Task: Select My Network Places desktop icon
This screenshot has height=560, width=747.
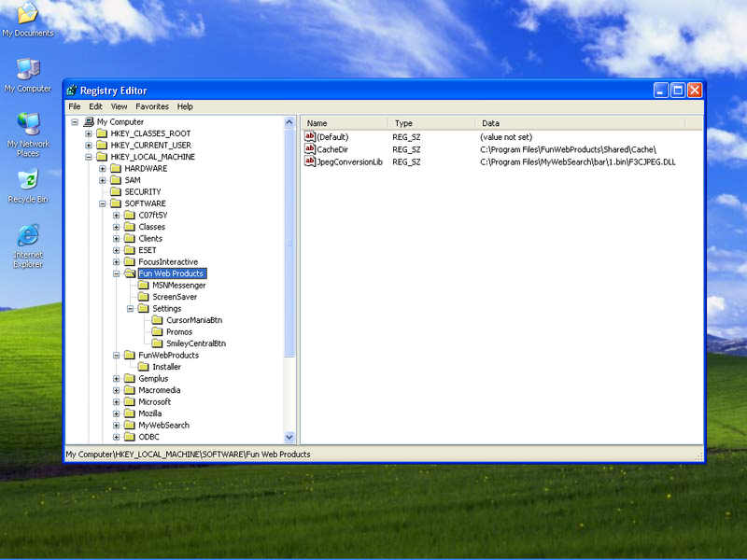Action: (x=28, y=134)
